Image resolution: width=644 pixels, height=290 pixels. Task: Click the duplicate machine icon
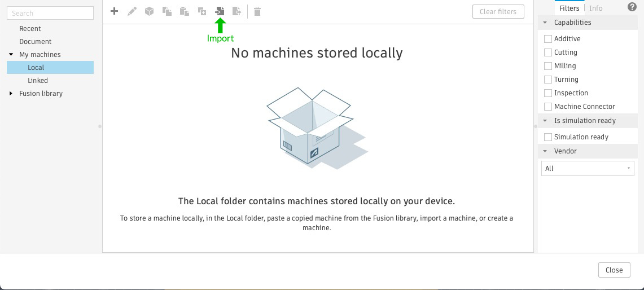click(x=202, y=11)
